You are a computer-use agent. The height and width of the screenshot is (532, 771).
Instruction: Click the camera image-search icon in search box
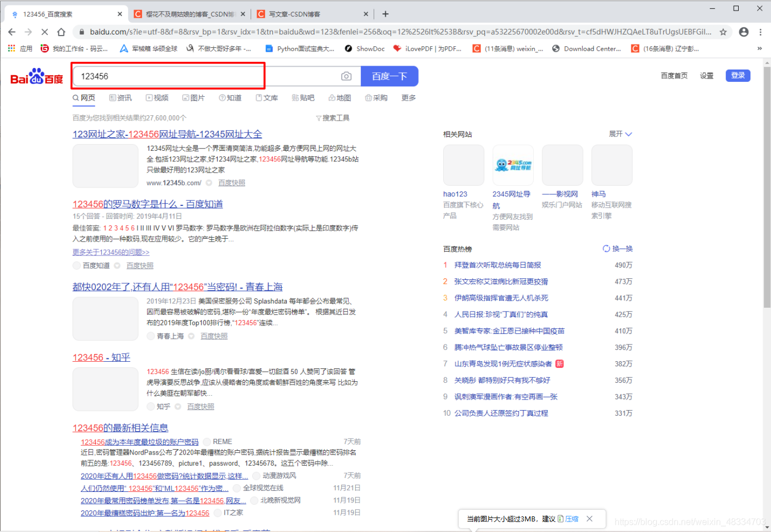346,76
